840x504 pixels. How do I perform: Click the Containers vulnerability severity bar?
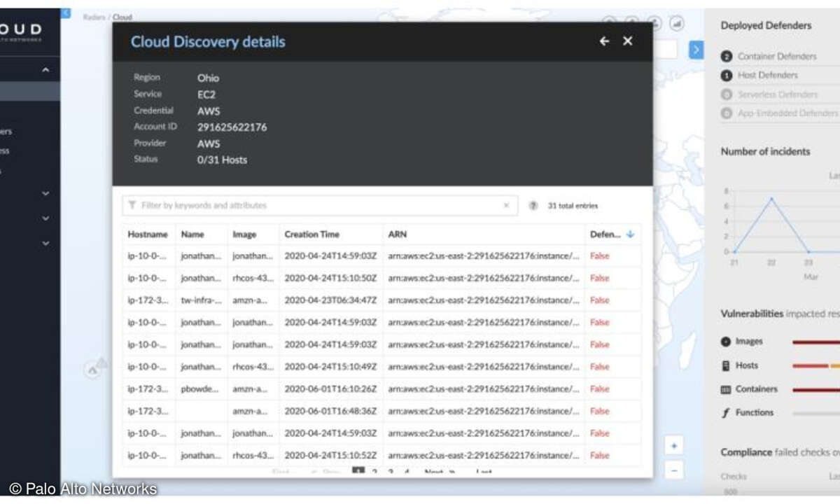point(816,389)
